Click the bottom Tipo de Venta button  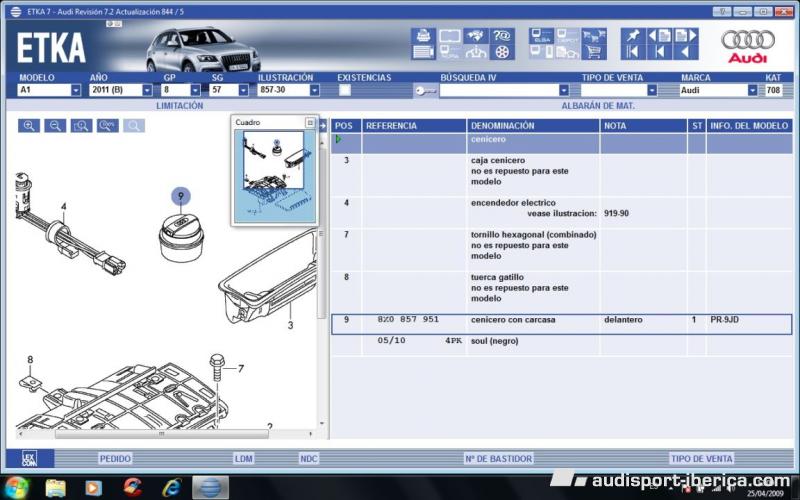pyautogui.click(x=702, y=459)
